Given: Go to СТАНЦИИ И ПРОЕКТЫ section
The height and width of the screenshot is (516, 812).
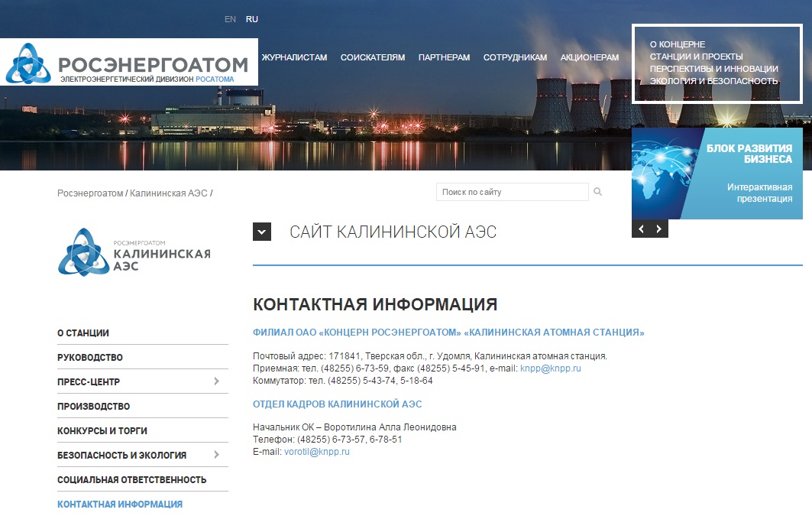Looking at the screenshot, I should point(696,57).
